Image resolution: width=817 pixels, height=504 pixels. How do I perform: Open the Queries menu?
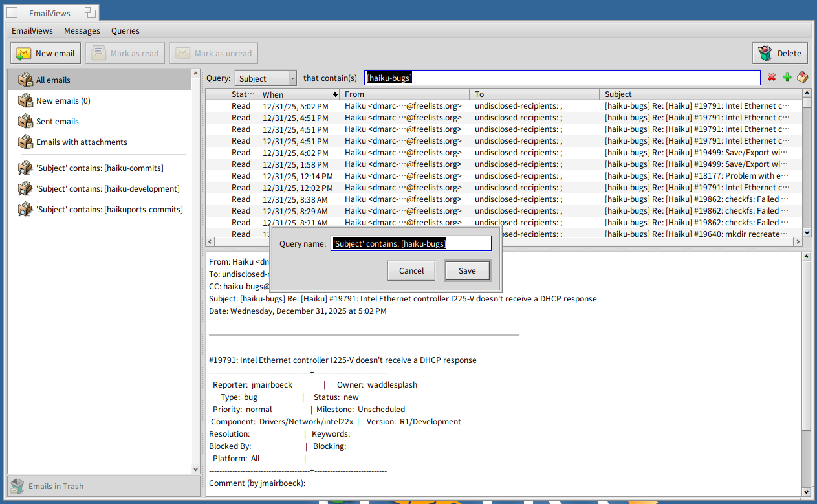pyautogui.click(x=125, y=30)
